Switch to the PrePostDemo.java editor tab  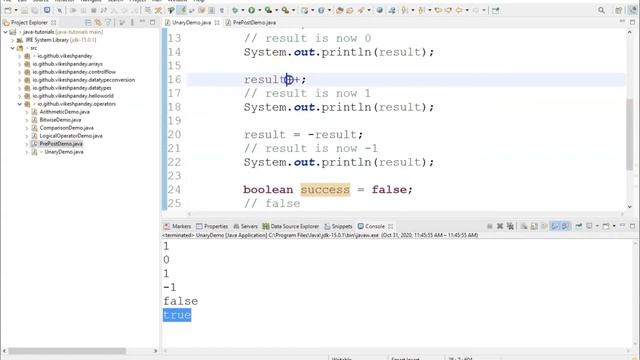point(251,22)
